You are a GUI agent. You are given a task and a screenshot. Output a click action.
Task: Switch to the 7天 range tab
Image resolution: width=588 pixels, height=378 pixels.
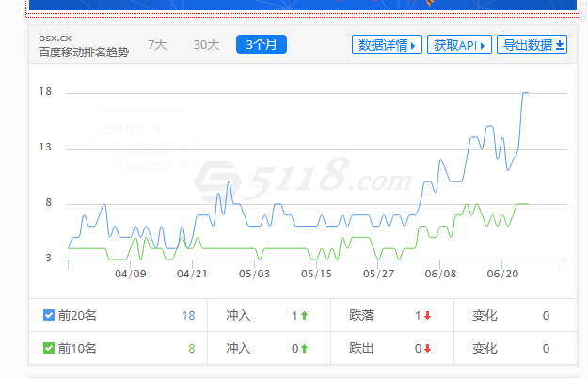click(157, 44)
